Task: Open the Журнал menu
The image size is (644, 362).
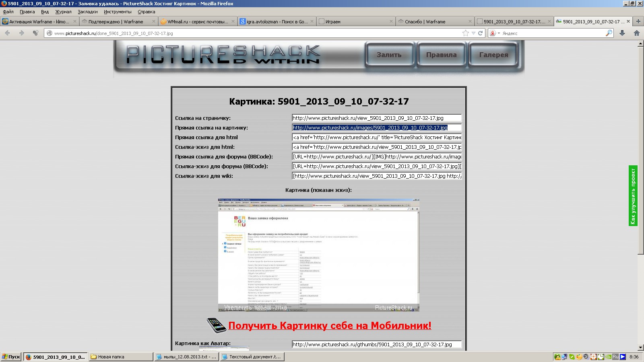Action: point(63,12)
